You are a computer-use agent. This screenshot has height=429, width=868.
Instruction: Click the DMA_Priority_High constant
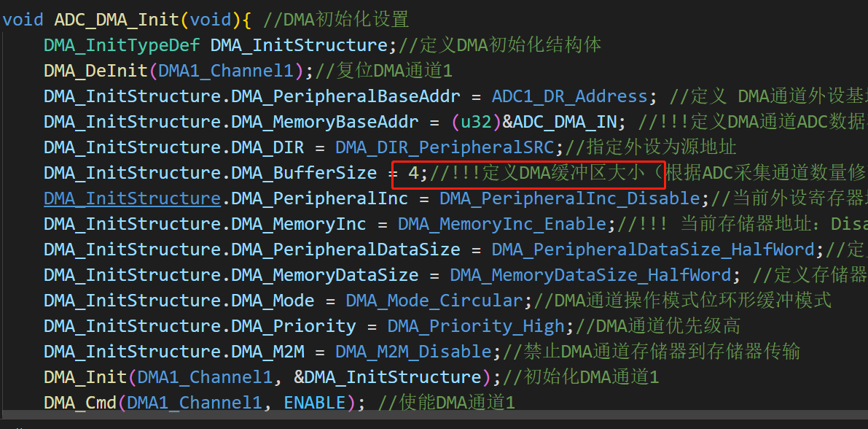476,326
